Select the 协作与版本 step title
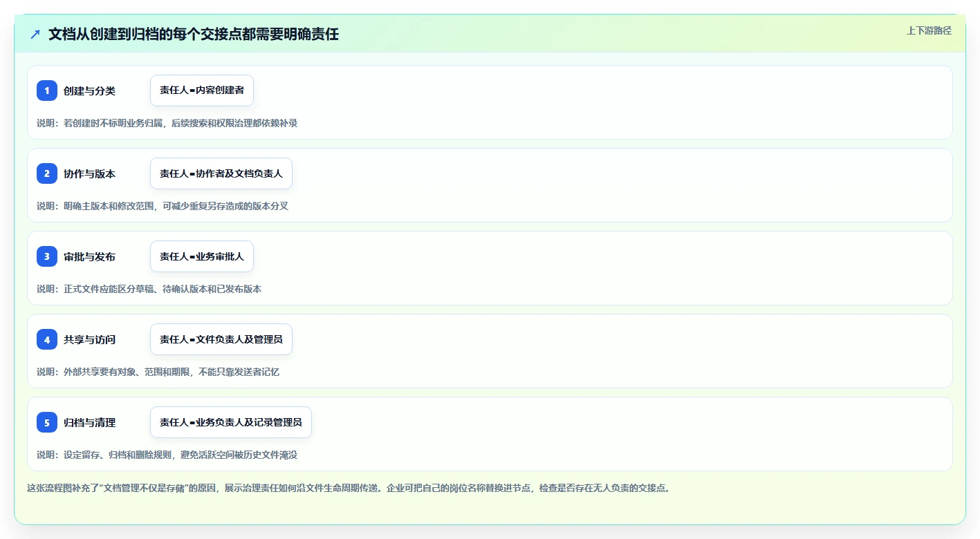980x539 pixels. [x=89, y=173]
